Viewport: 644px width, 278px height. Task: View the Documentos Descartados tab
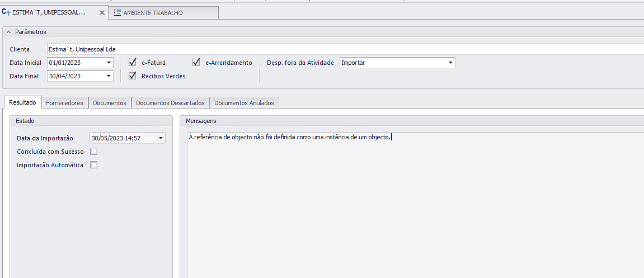pyautogui.click(x=170, y=103)
